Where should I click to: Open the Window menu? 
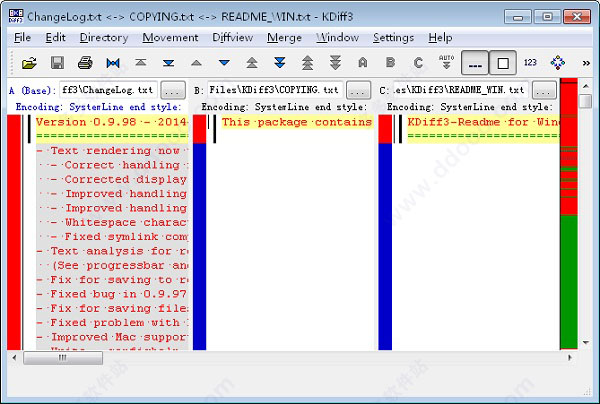point(338,37)
